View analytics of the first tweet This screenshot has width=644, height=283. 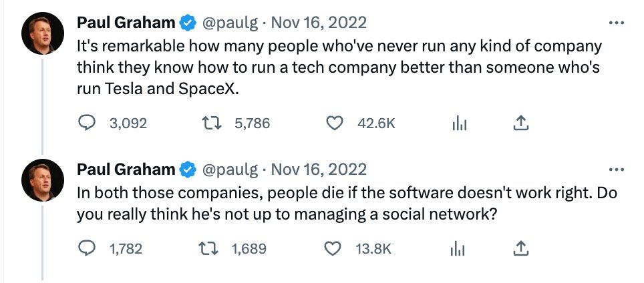pos(459,123)
